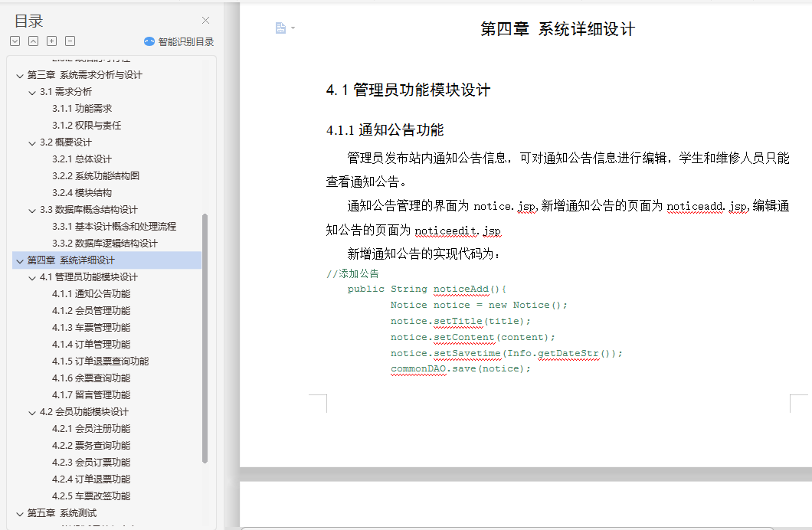Open 3.2.2 系统功能结构图 entry
812x530 pixels.
[x=96, y=175]
